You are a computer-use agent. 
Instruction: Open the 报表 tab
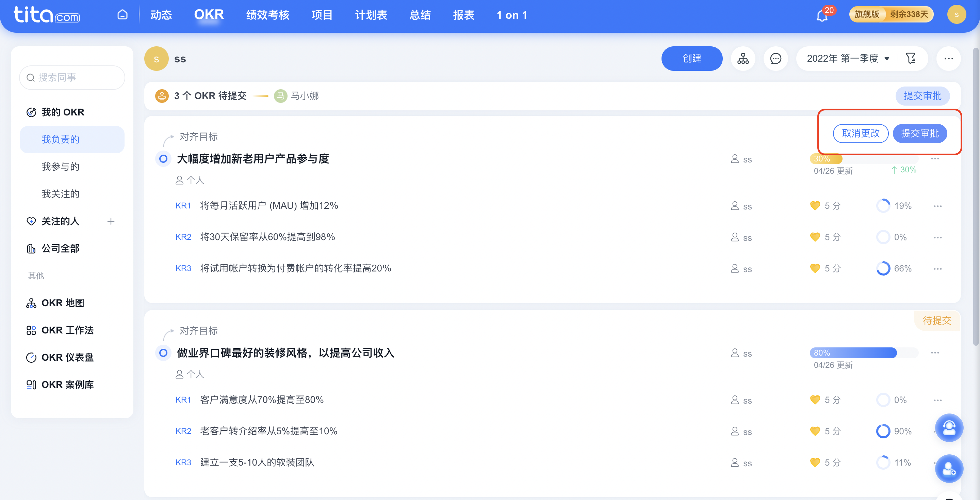[463, 15]
